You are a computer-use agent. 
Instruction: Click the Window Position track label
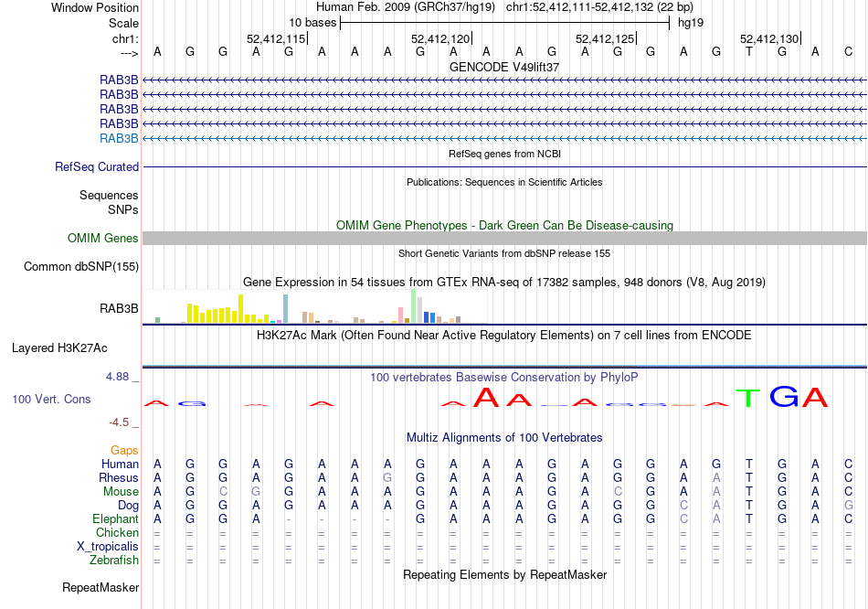[95, 7]
